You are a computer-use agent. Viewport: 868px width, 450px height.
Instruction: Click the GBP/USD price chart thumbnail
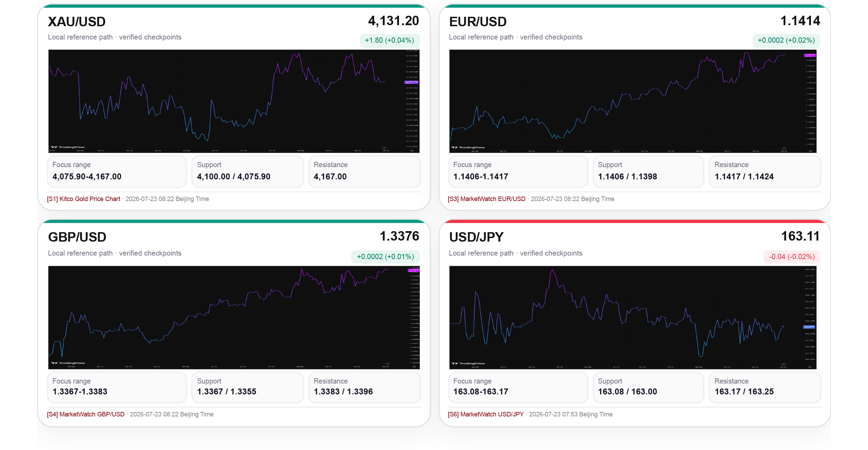tap(234, 317)
